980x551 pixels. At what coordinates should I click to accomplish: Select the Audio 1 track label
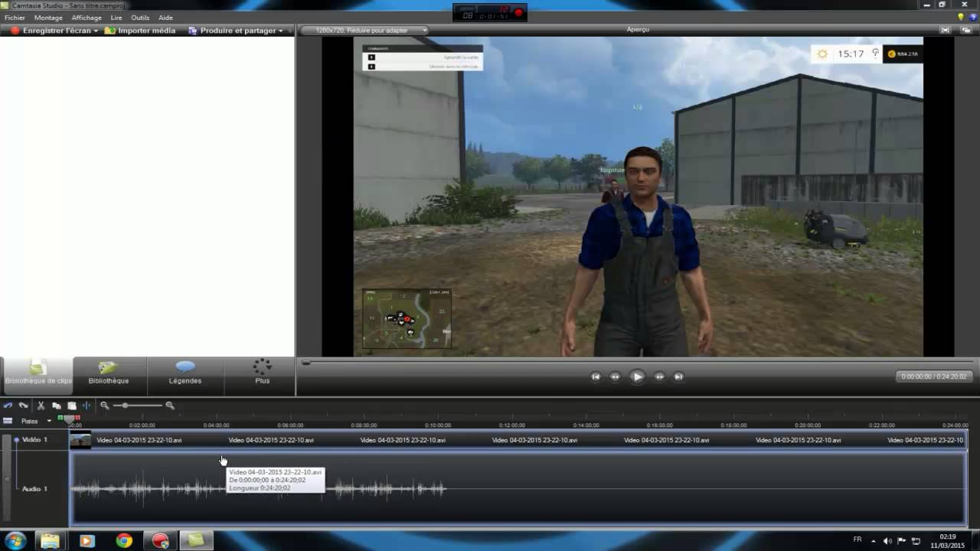tap(34, 489)
